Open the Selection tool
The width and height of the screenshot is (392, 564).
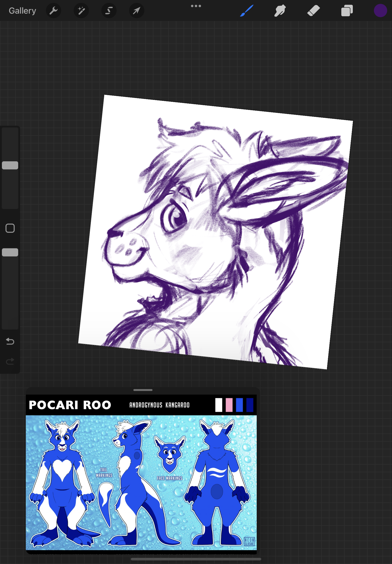(109, 11)
